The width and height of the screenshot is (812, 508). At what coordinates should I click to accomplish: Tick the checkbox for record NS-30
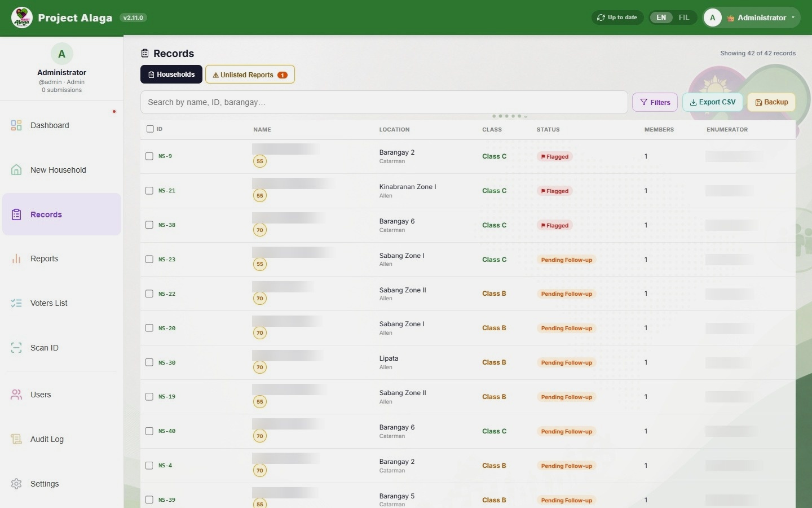coord(149,362)
